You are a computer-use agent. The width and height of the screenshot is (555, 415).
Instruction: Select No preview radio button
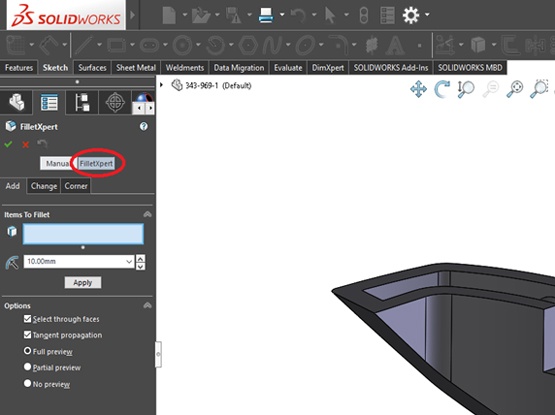pos(27,383)
